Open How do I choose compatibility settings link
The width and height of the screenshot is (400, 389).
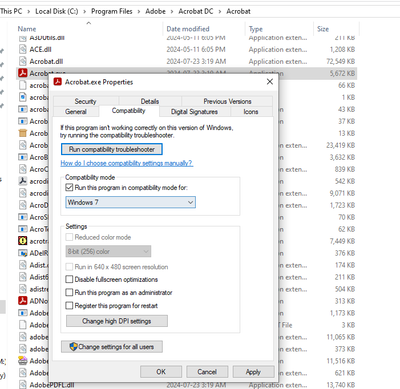coord(127,163)
